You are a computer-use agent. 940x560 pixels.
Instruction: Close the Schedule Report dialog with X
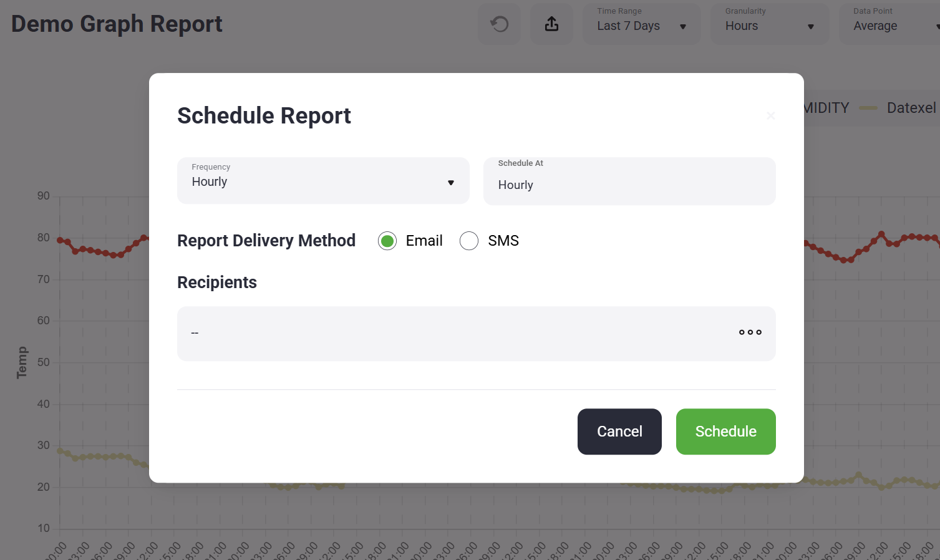(x=771, y=115)
